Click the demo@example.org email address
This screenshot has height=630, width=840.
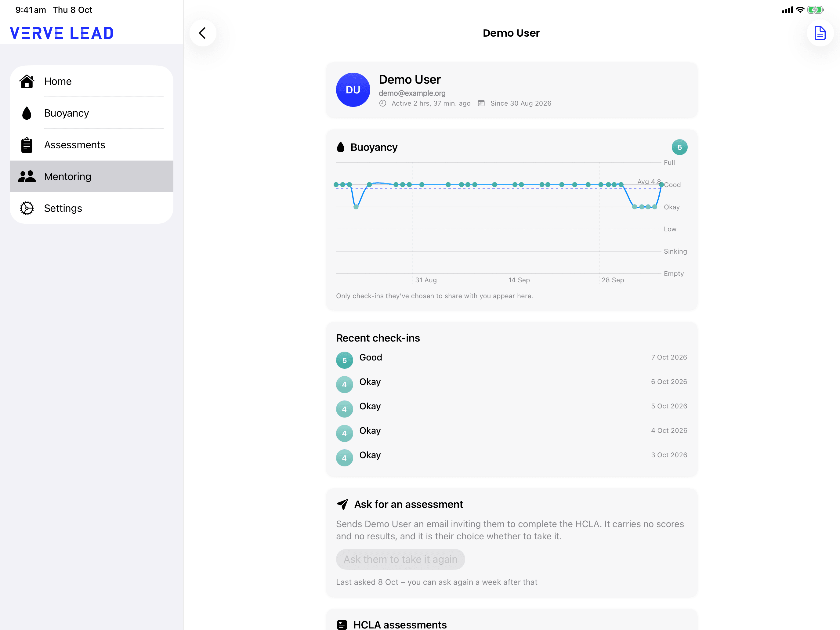click(x=412, y=93)
